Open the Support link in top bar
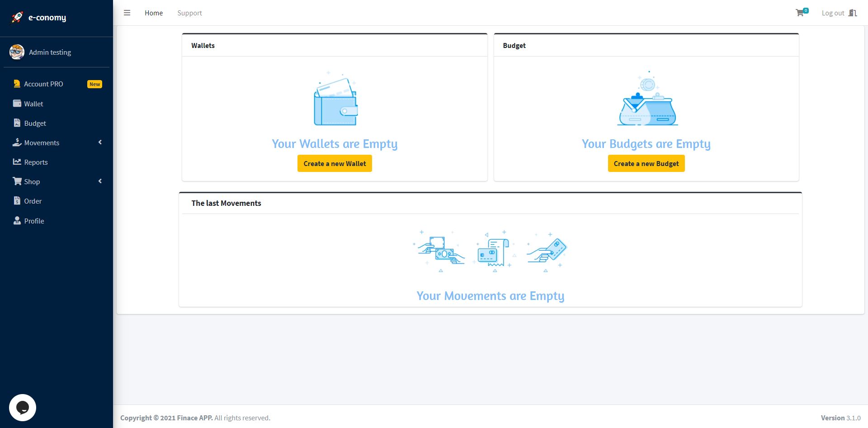This screenshot has width=868, height=428. pos(189,13)
